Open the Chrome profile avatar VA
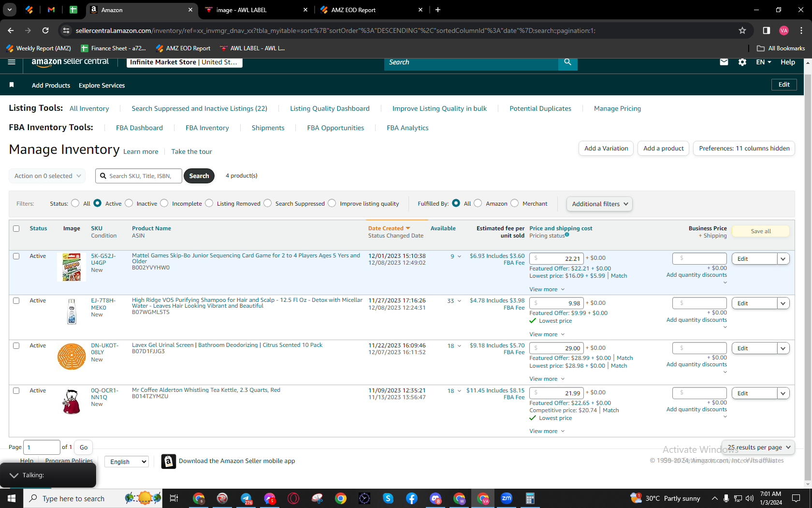Screen dimensions: 812x508 click(x=784, y=30)
